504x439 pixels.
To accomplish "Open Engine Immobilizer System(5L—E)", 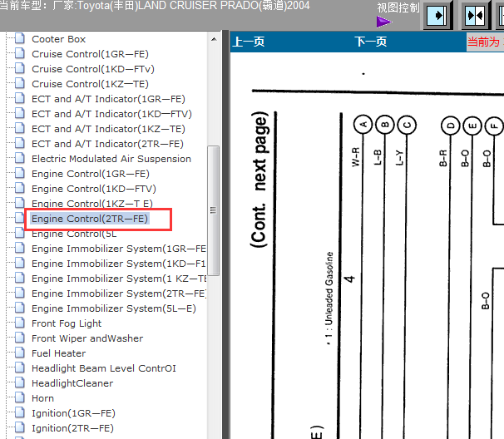I will coord(114,308).
